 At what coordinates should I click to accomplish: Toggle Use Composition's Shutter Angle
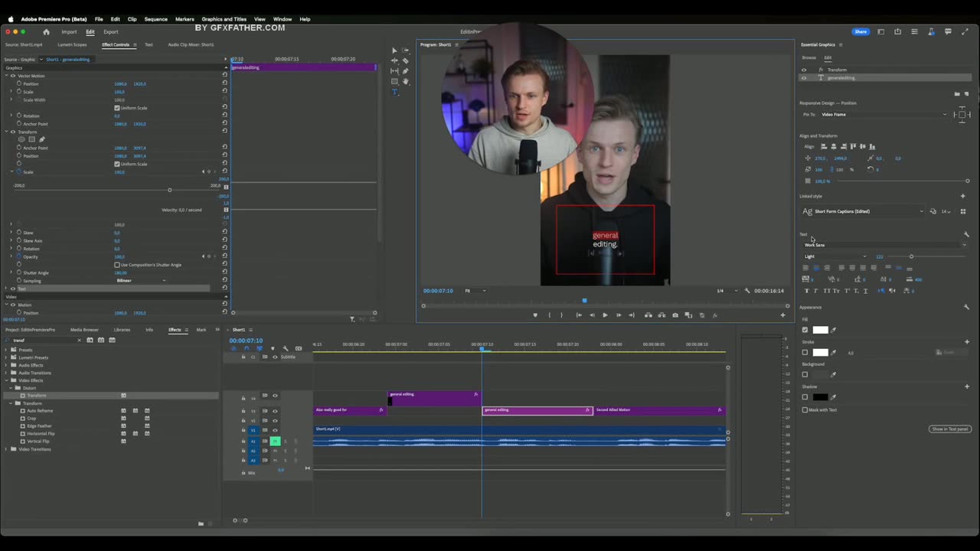point(116,265)
